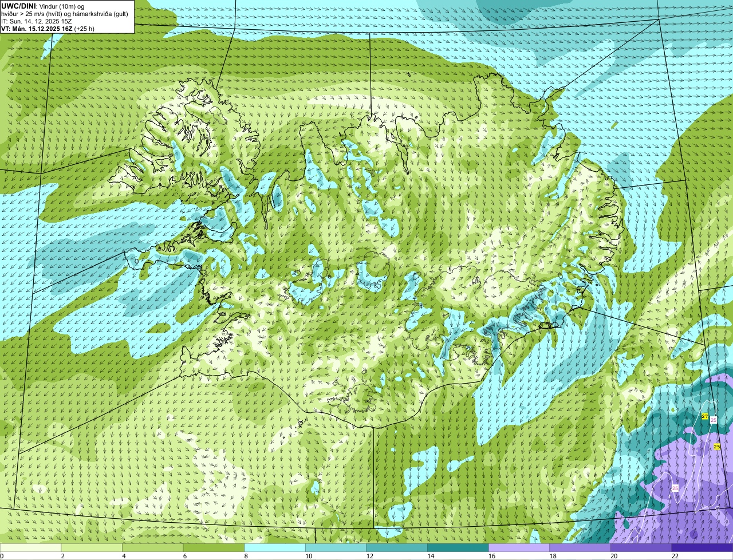The image size is (733, 560).
Task: Select the above-22 m/s dark purple swatch
Action: pyautogui.click(x=702, y=547)
